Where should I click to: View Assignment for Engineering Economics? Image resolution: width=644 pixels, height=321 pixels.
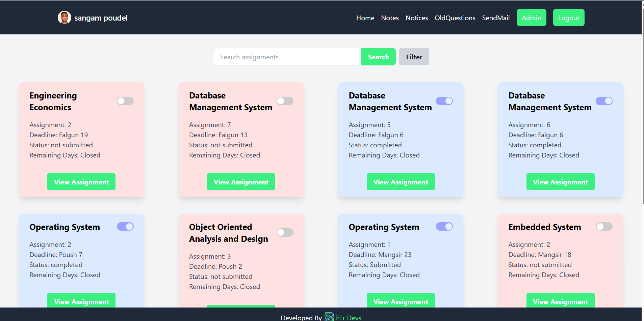[81, 182]
